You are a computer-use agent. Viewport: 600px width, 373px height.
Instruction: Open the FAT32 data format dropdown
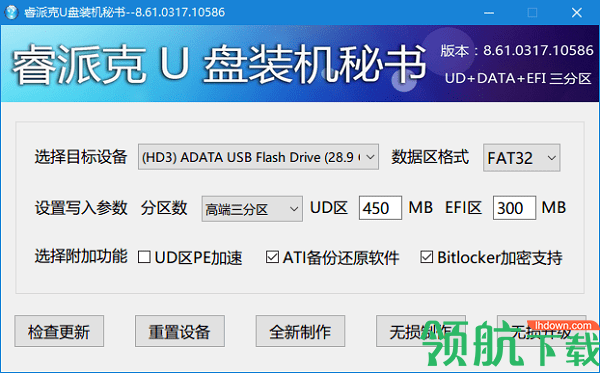(522, 158)
